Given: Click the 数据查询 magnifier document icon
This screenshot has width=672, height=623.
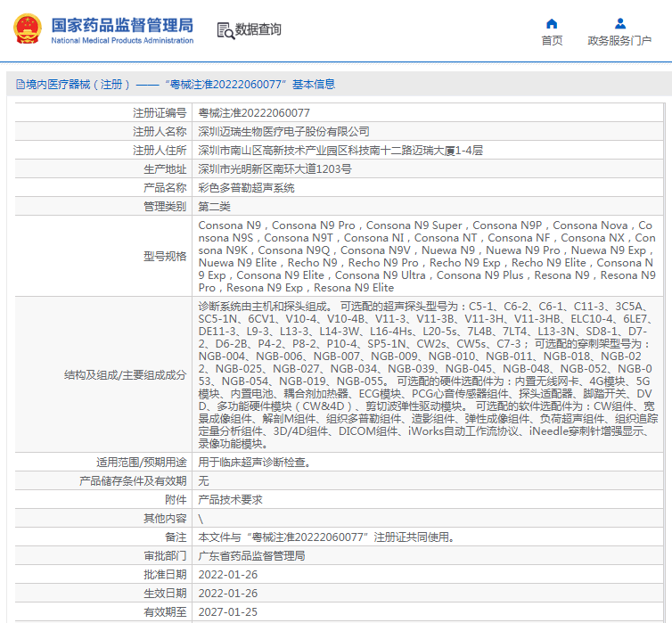Looking at the screenshot, I should (225, 30).
